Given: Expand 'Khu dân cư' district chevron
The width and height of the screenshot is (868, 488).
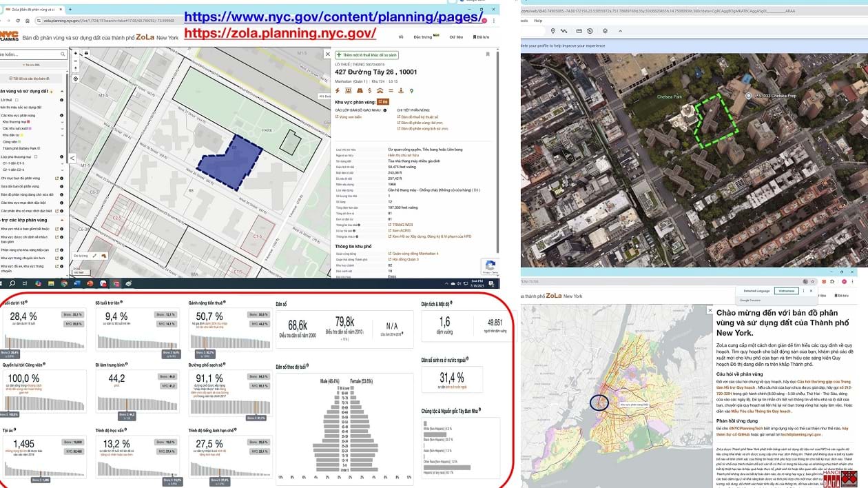Looking at the screenshot, I should (61, 135).
